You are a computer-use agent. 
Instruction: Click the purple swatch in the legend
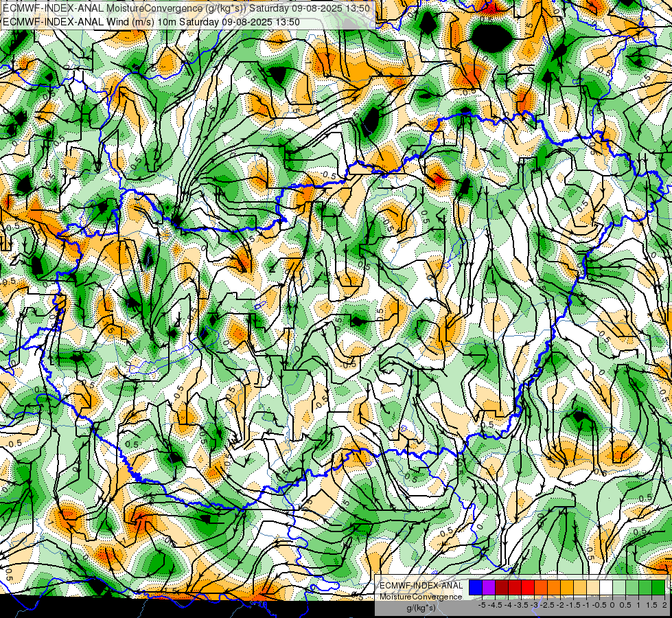pyautogui.click(x=489, y=588)
